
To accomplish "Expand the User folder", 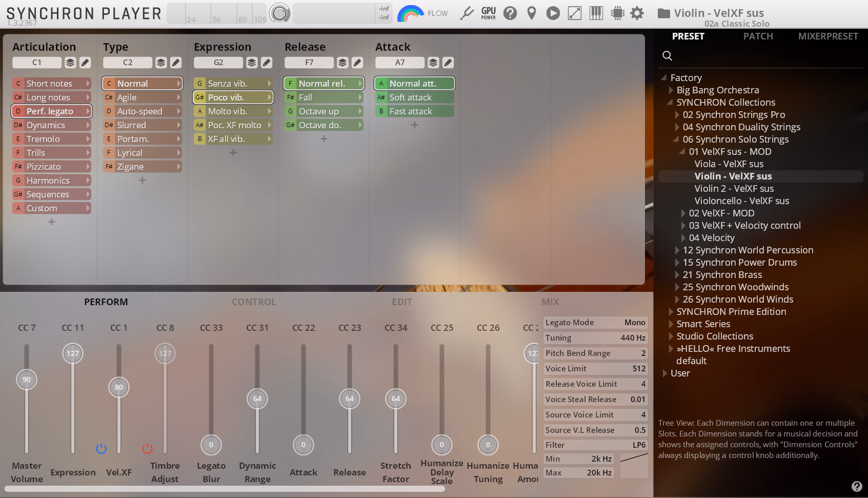I will [664, 373].
